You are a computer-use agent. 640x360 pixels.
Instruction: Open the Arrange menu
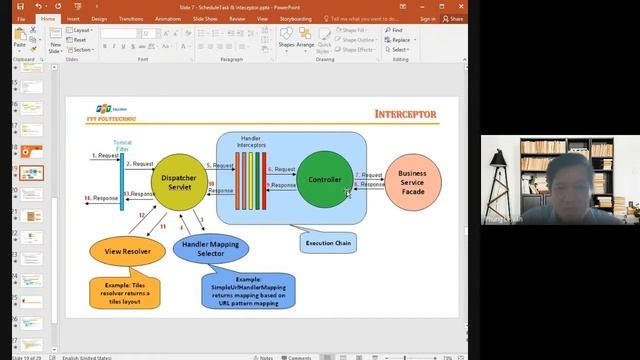pos(305,39)
